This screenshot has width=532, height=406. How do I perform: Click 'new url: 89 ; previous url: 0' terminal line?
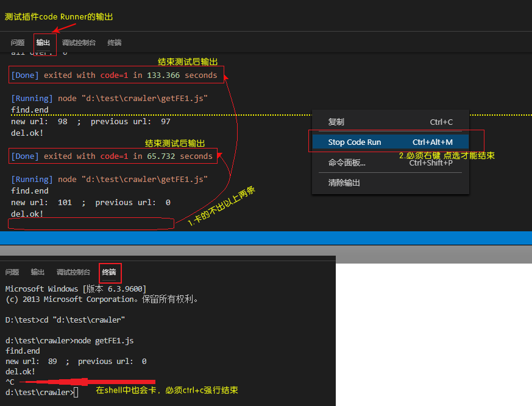coord(76,362)
